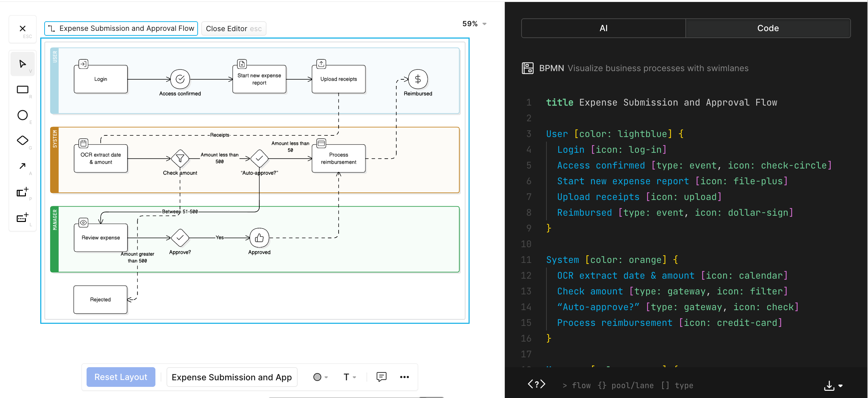Open the comment icon in bottom toolbar
The image size is (868, 398).
pyautogui.click(x=381, y=377)
